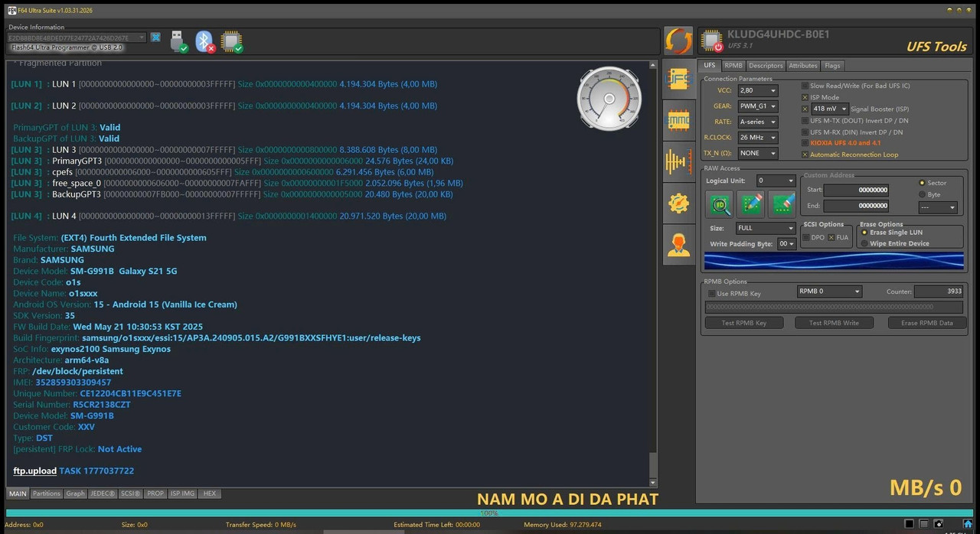Click the orange refresh arrows icon
Viewport: 980px width, 534px height.
pos(678,41)
